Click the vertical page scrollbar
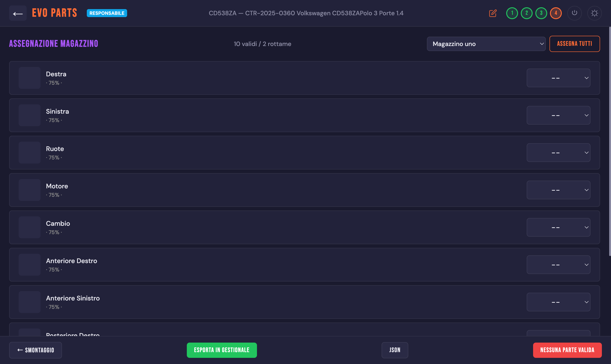The height and width of the screenshot is (364, 611). coord(610,141)
